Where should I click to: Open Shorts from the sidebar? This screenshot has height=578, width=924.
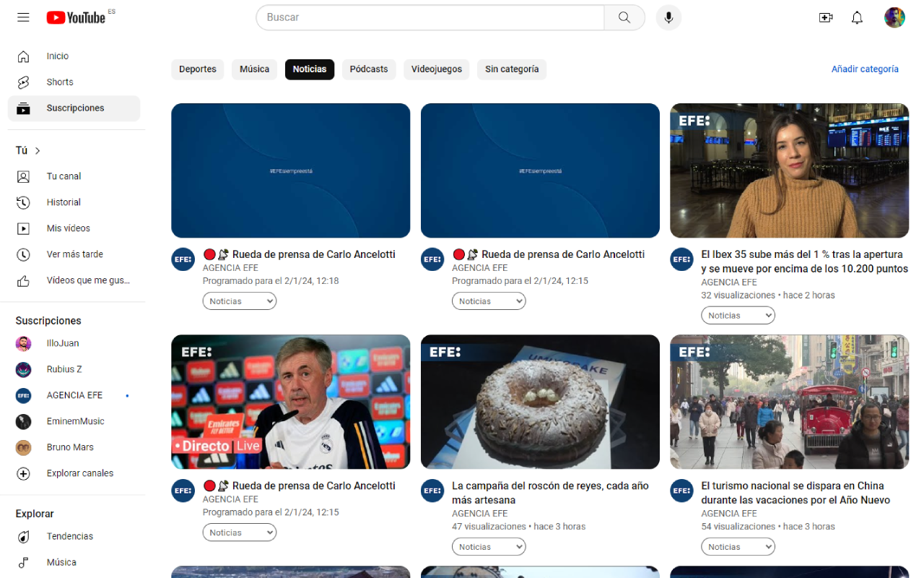pyautogui.click(x=74, y=82)
